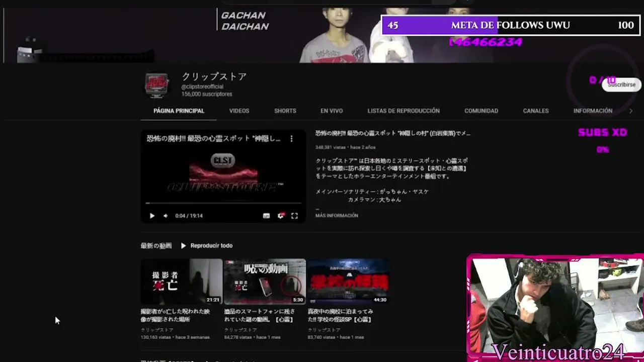This screenshot has height=362, width=644.
Task: Switch to the PÁGINA PRINCIPAL tab
Action: [179, 111]
